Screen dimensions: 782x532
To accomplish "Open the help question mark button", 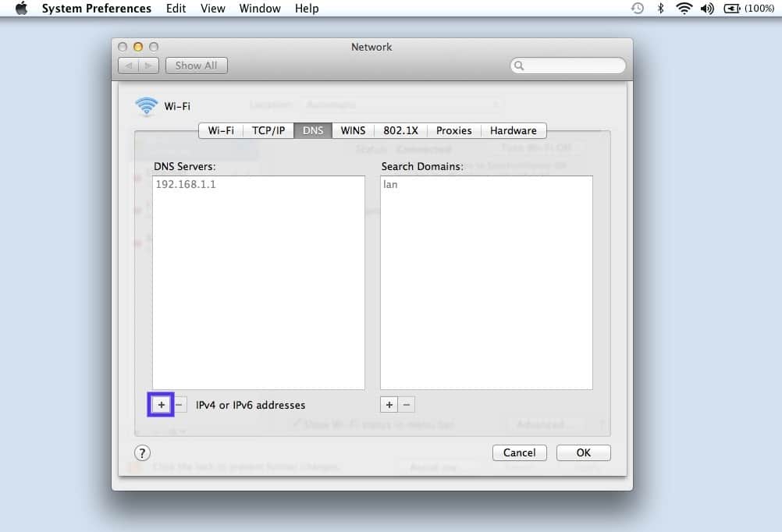I will pos(142,452).
